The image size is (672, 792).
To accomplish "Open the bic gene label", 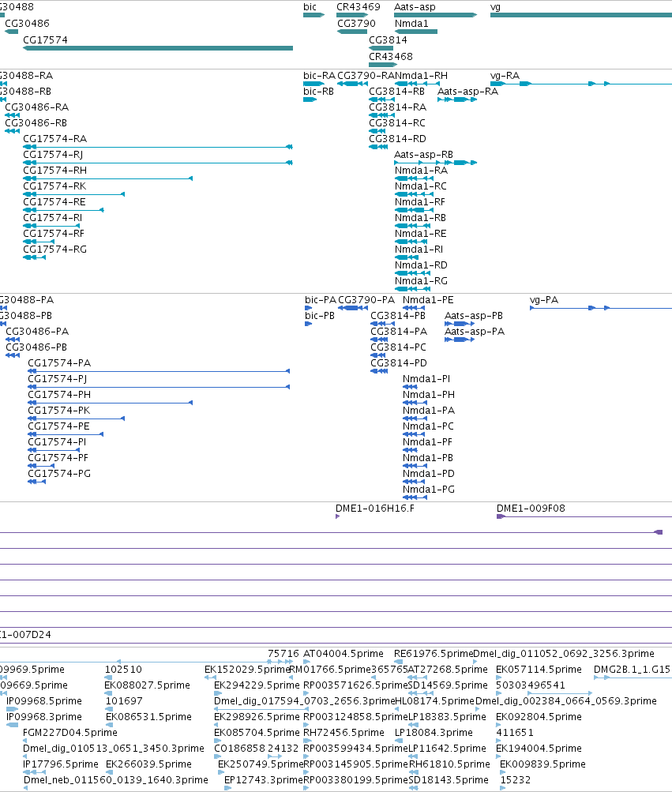I will tap(310, 7).
